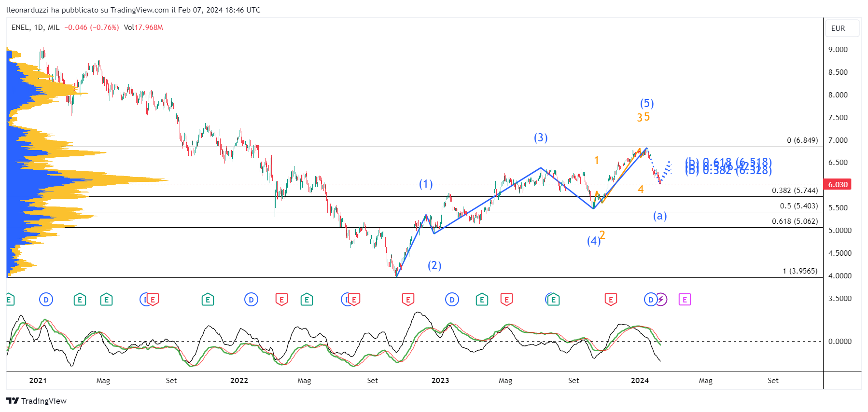Click the 2023 label on the time axis

click(440, 381)
